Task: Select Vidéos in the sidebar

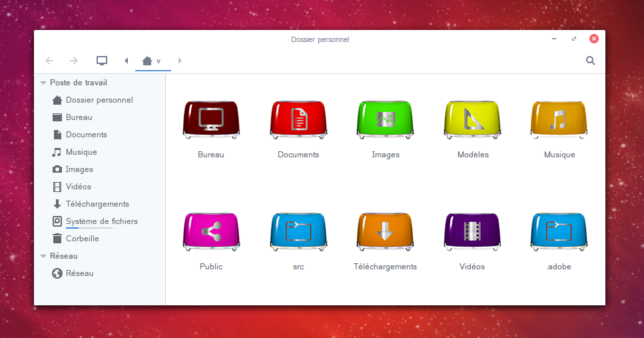Action: 71,187
